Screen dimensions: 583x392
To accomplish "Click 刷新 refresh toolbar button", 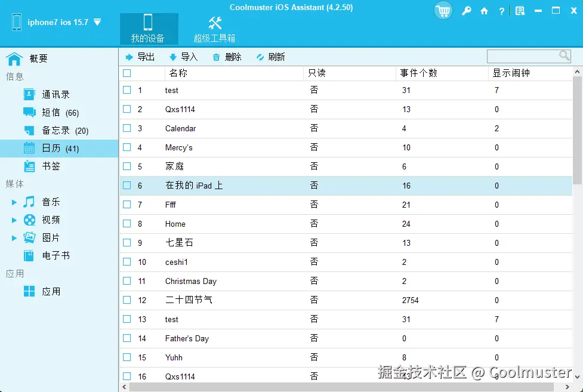I will click(271, 57).
